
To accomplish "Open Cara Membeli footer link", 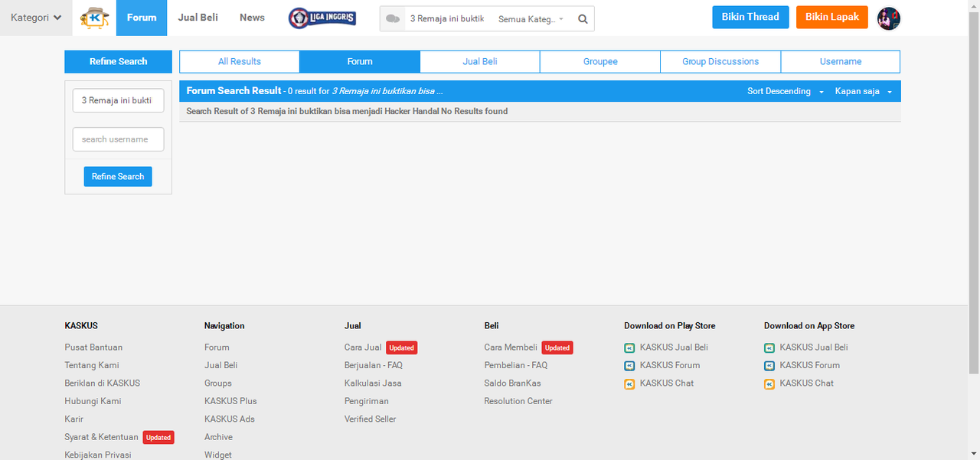I will [511, 347].
